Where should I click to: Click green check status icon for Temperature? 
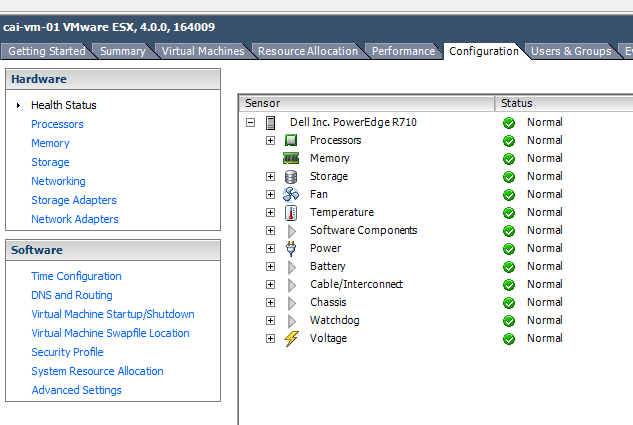(x=509, y=213)
